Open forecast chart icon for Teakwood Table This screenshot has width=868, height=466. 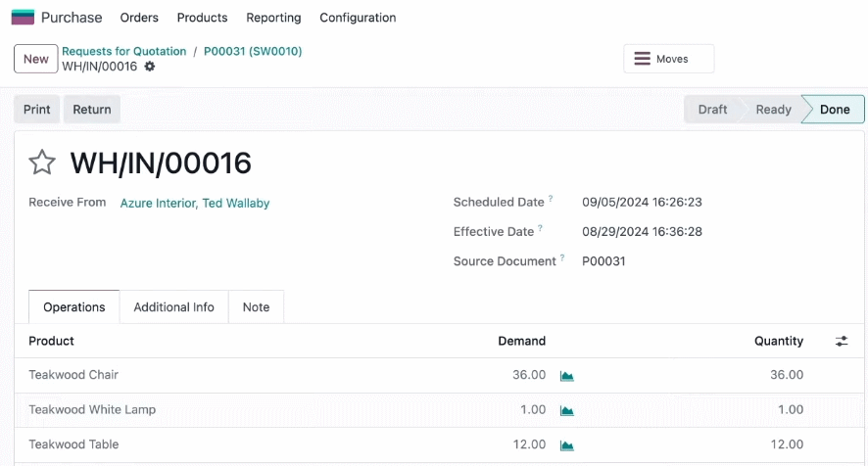tap(567, 445)
